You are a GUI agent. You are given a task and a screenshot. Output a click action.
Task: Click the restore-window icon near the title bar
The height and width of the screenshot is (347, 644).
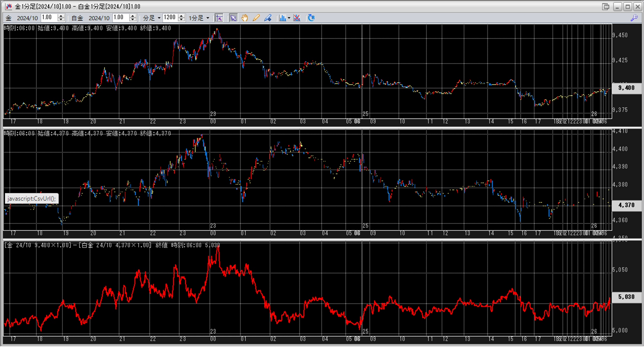point(605,7)
